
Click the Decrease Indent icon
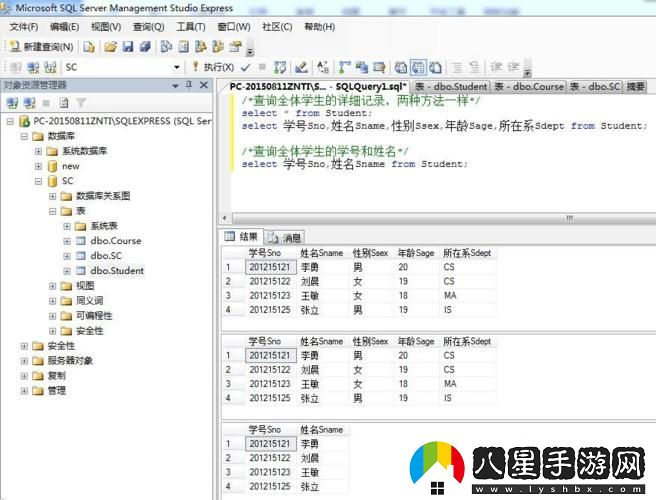496,67
